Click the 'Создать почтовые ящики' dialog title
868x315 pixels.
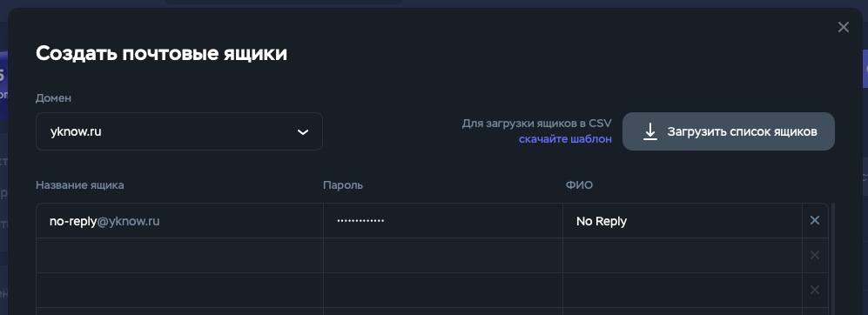pos(161,54)
